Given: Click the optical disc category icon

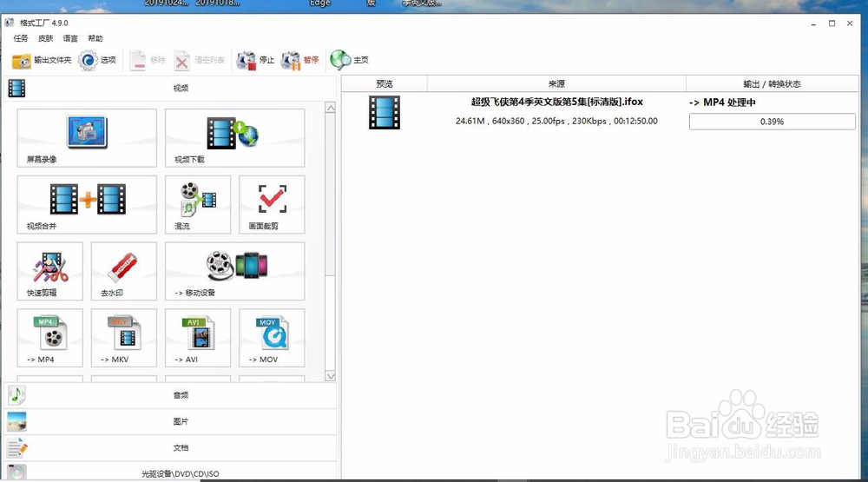Looking at the screenshot, I should click(x=16, y=472).
